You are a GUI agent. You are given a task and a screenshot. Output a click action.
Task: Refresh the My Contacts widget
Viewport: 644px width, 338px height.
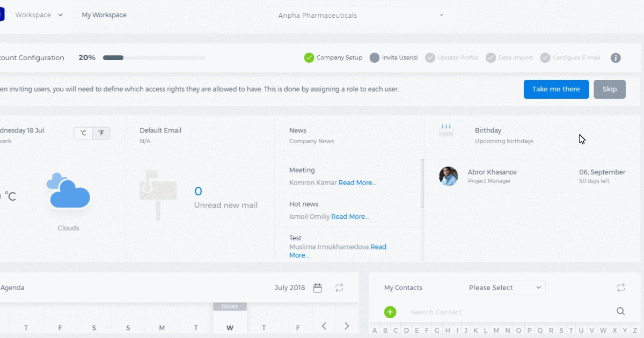621,288
